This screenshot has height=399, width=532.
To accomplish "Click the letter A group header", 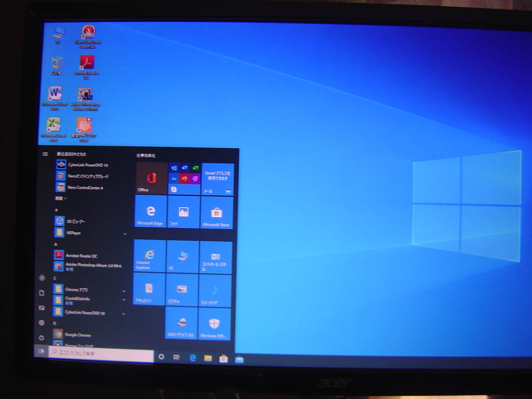I will pyautogui.click(x=56, y=244).
